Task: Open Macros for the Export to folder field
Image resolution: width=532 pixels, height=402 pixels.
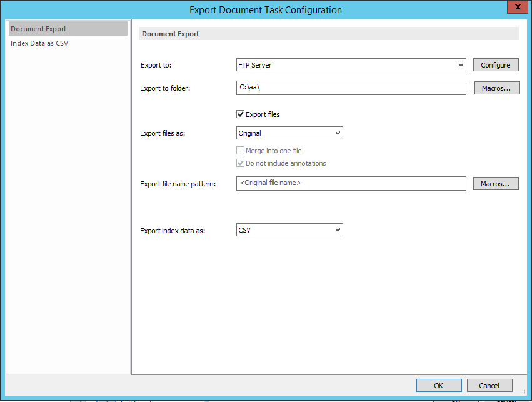Action: pyautogui.click(x=496, y=88)
